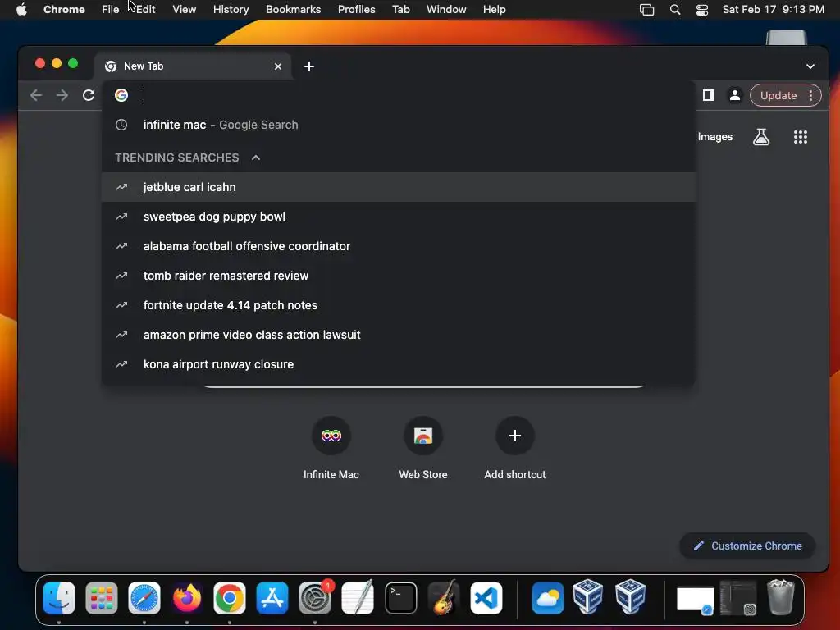The width and height of the screenshot is (840, 630).
Task: Reload the current page
Action: point(89,95)
